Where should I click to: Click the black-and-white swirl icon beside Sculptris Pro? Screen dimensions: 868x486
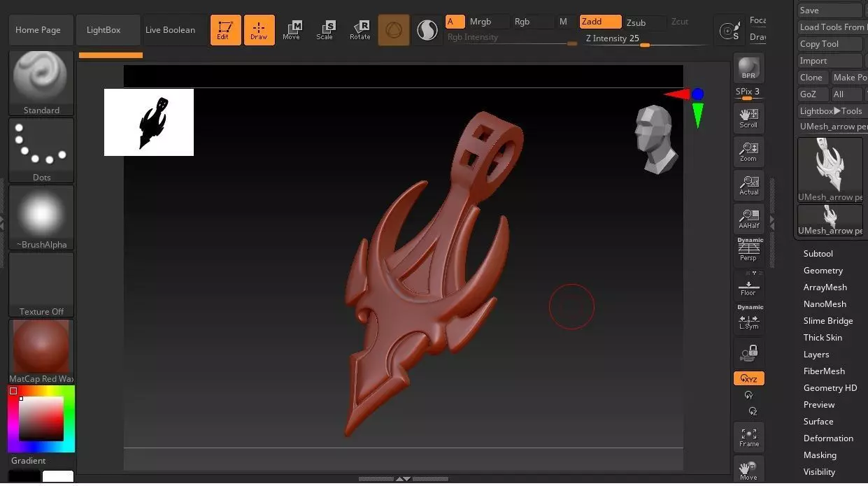click(426, 30)
